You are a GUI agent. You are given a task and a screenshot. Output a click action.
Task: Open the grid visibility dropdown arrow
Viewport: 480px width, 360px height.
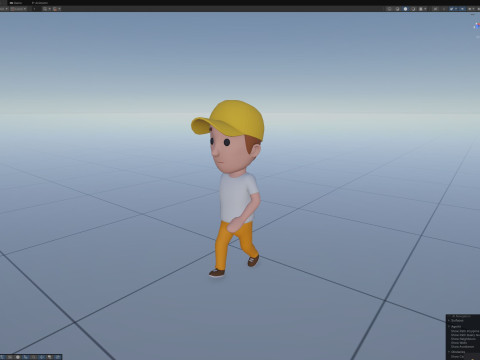50,9
